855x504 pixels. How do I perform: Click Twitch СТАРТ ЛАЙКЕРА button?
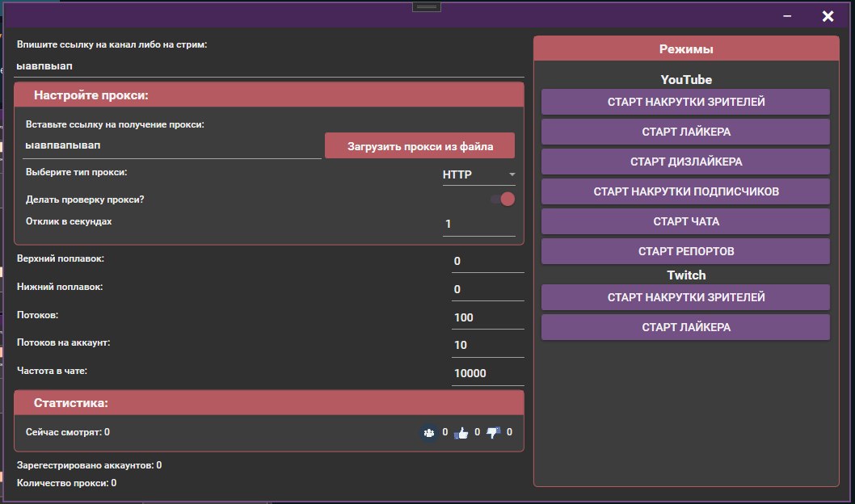[x=685, y=327]
